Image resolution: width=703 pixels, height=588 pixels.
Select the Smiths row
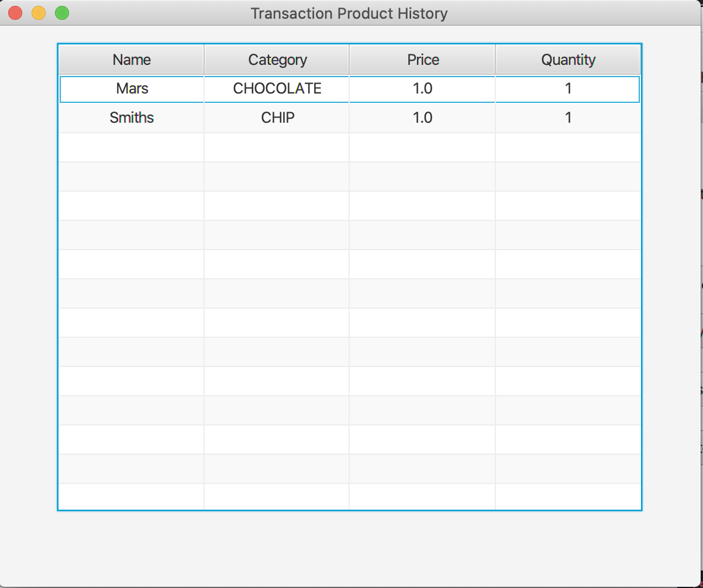(131, 117)
